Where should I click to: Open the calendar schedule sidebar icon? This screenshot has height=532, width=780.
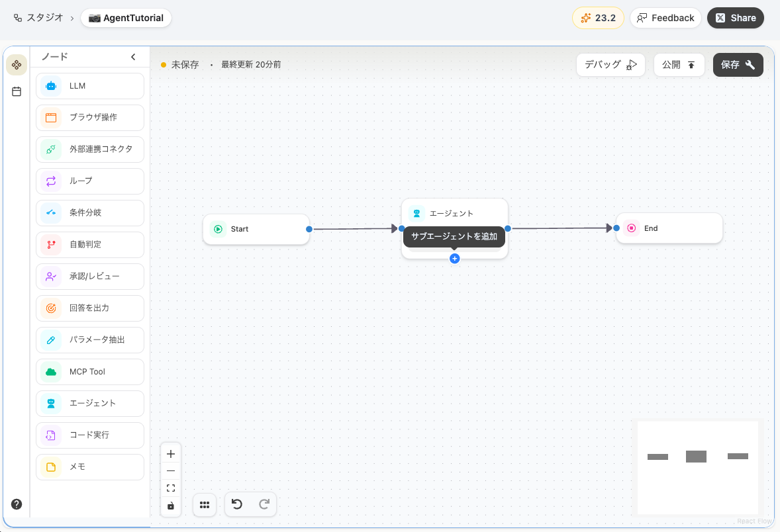(17, 91)
